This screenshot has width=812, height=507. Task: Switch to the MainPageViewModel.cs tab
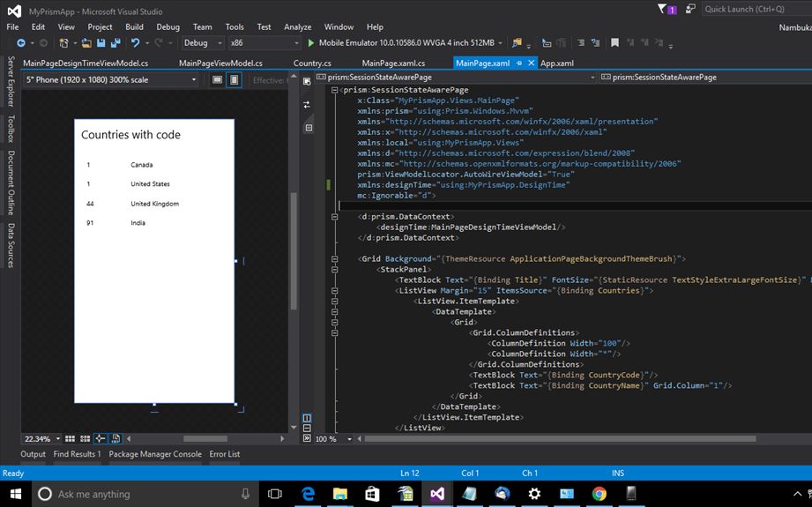220,63
